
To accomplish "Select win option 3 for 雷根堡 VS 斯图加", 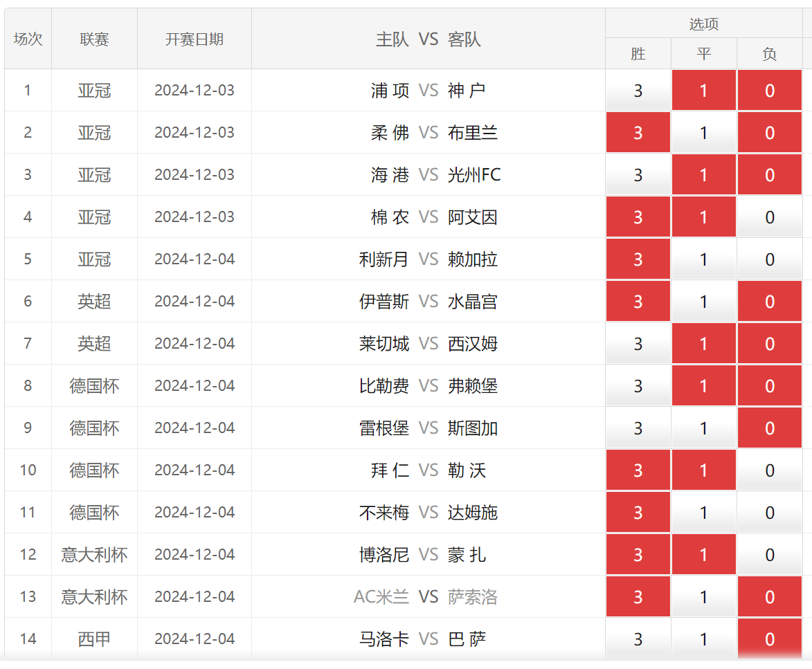I will pos(638,428).
